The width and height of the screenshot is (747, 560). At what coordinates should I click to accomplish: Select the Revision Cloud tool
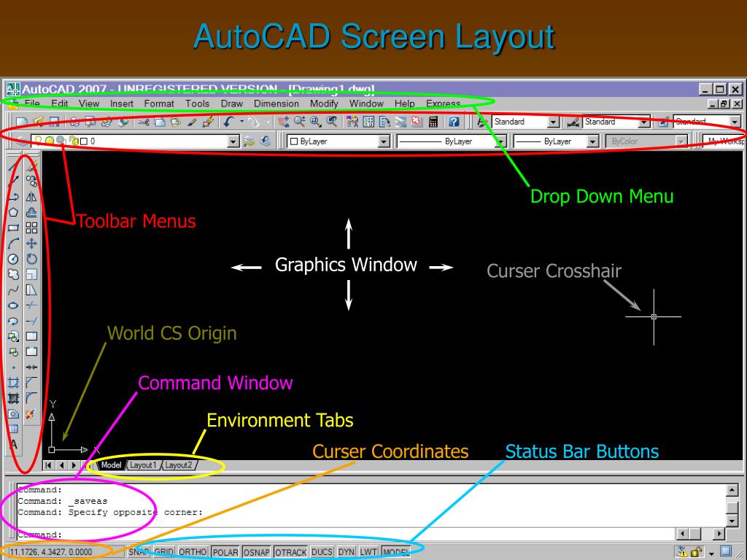pyautogui.click(x=13, y=275)
